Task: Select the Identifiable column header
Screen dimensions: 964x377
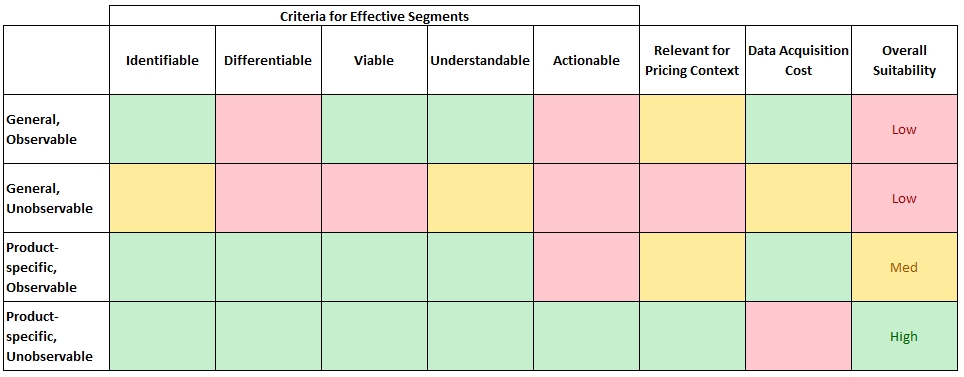Action: (x=162, y=60)
